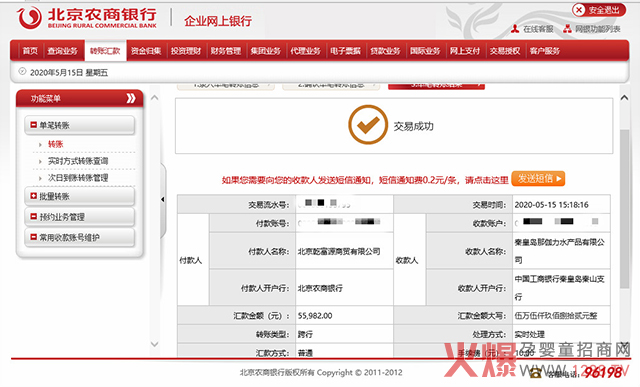Open 次日到账转账管理 sidebar item
The image size is (640, 387).
click(78, 178)
